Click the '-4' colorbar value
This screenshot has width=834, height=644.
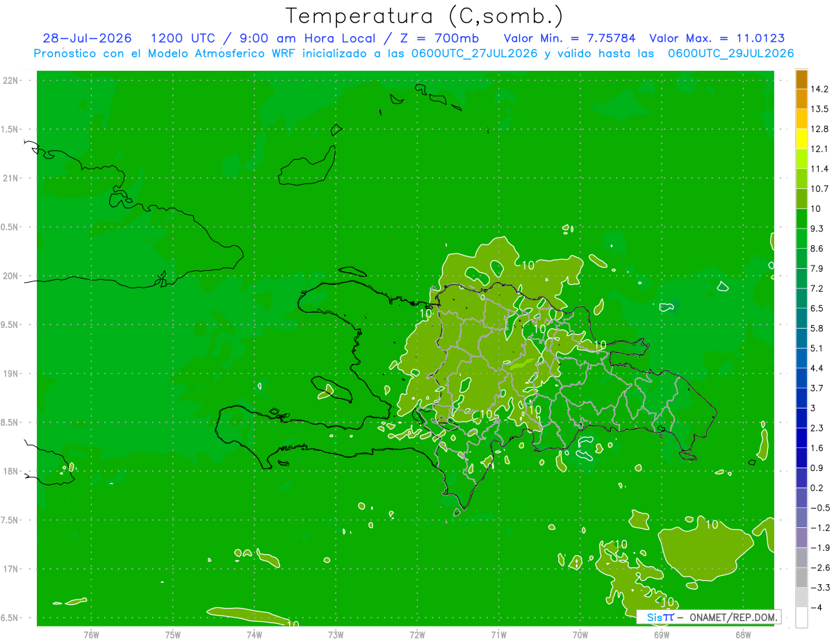coord(816,608)
